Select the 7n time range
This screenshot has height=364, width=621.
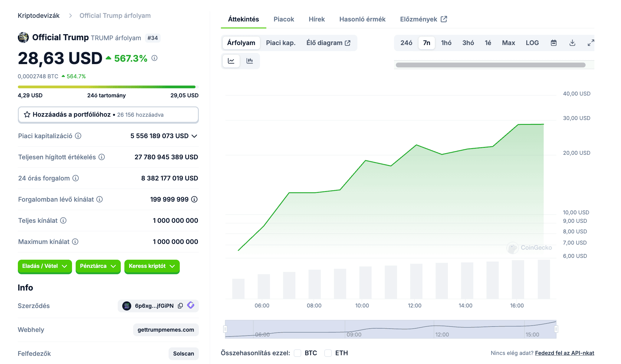pos(427,43)
